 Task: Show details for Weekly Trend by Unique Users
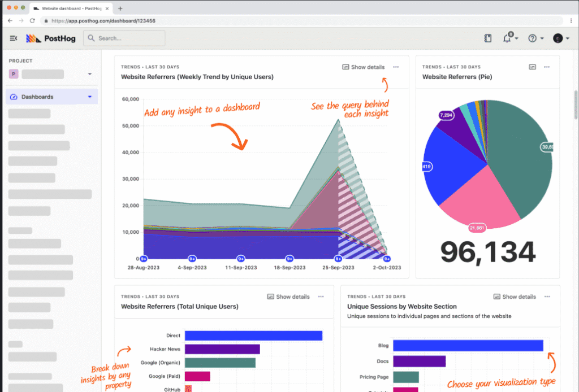pyautogui.click(x=364, y=67)
